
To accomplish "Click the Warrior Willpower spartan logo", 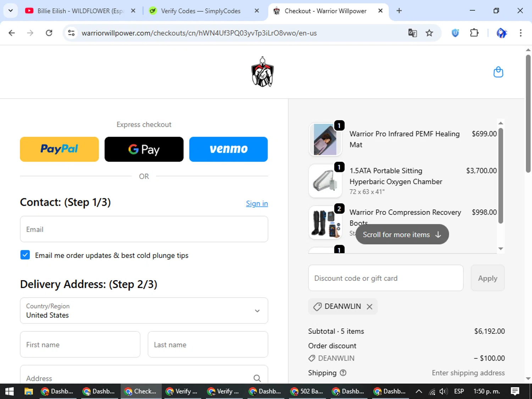I will (262, 72).
